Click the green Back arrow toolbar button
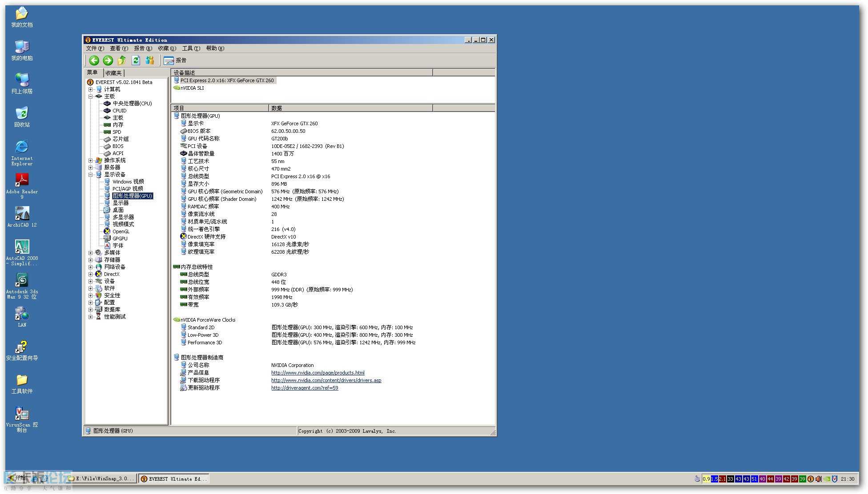The image size is (868, 494). 94,60
